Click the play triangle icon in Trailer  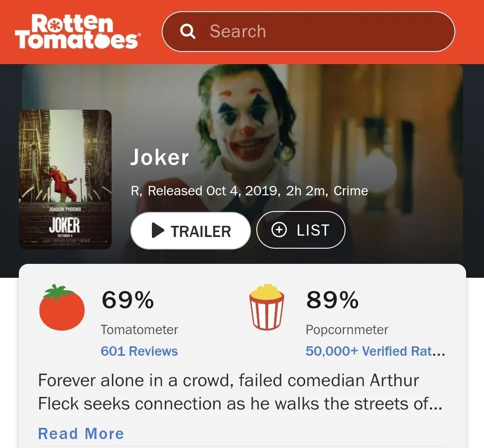(158, 230)
